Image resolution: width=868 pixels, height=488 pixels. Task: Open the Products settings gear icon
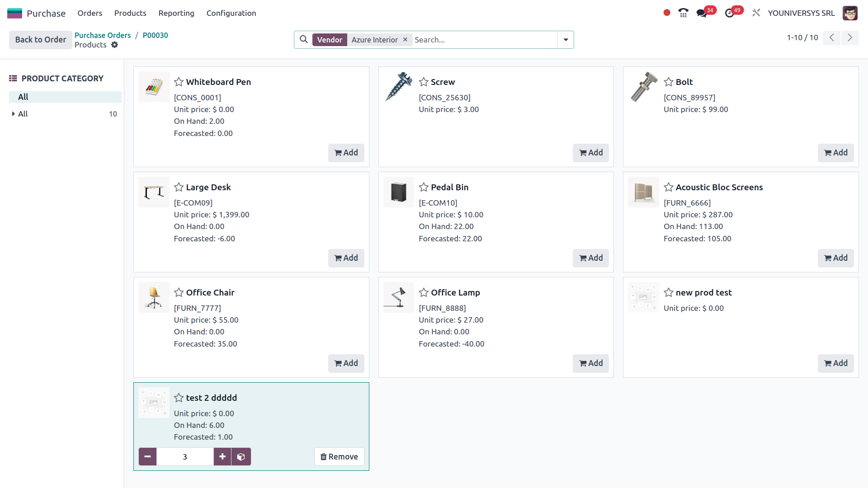(114, 45)
